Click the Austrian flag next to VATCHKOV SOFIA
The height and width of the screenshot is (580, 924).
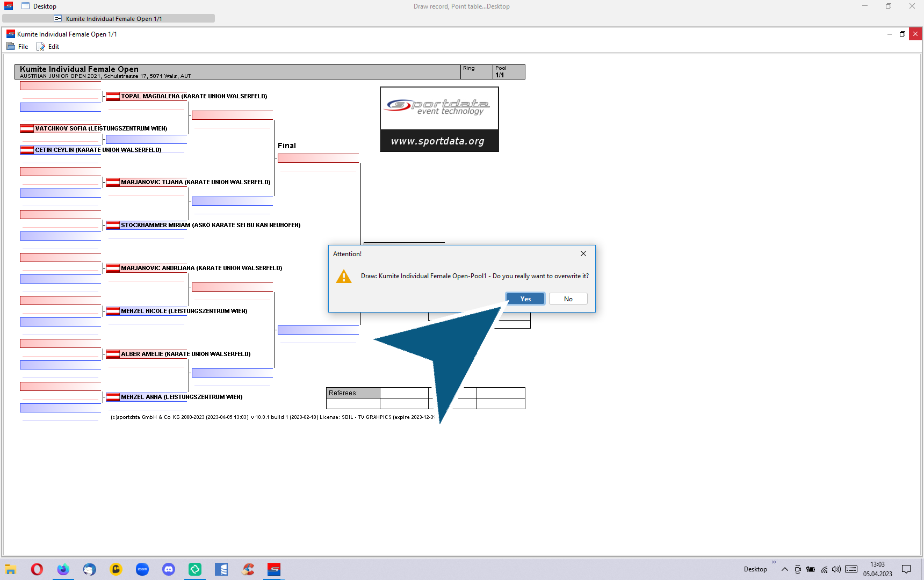27,129
